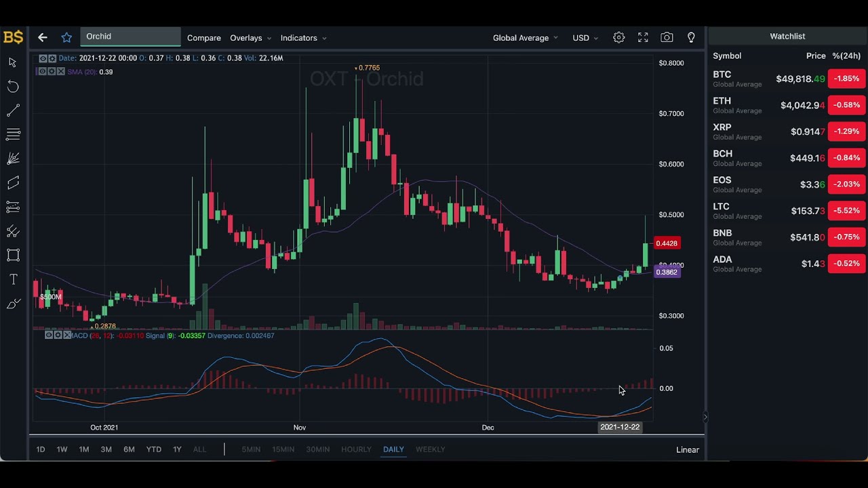Open MACD indicator settings gear
The height and width of the screenshot is (488, 868).
pyautogui.click(x=58, y=335)
